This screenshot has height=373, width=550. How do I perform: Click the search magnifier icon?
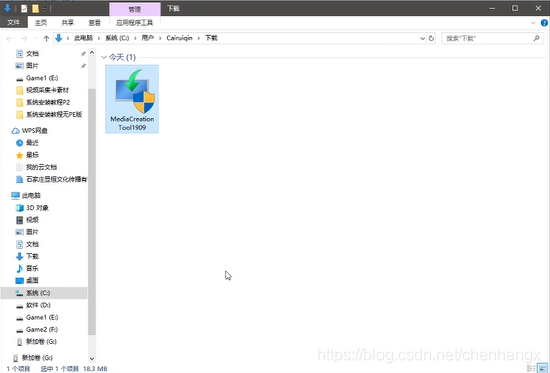tap(536, 38)
